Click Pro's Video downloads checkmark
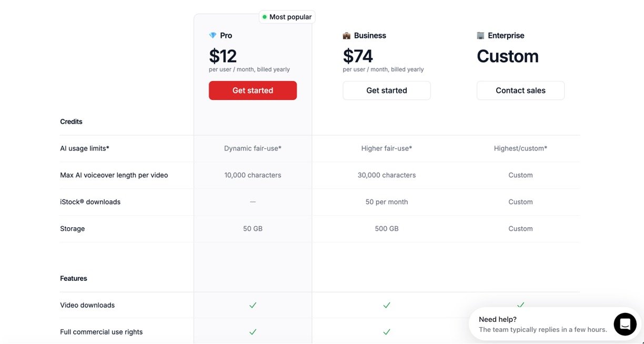 253,305
